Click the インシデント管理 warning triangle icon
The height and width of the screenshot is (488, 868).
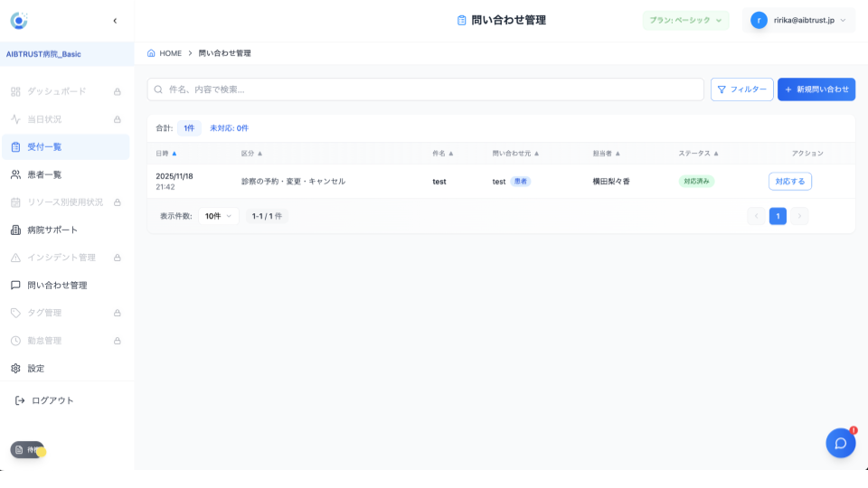[15, 258]
